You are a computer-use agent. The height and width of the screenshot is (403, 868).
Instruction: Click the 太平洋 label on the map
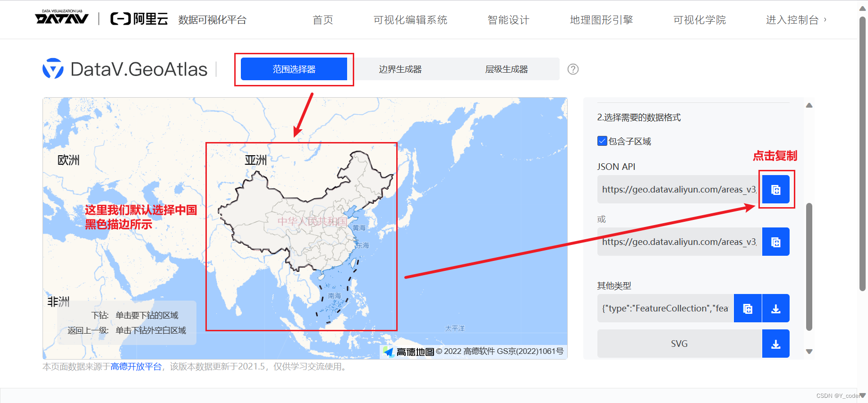(455, 328)
